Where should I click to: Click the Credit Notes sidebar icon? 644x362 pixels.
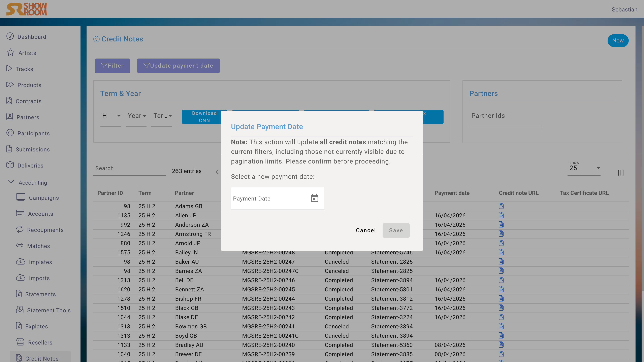pos(19,358)
